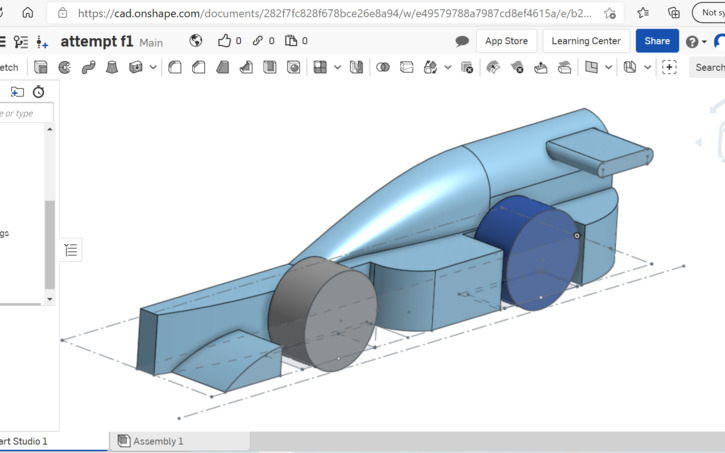
Task: Click the browser home button
Action: (x=28, y=13)
